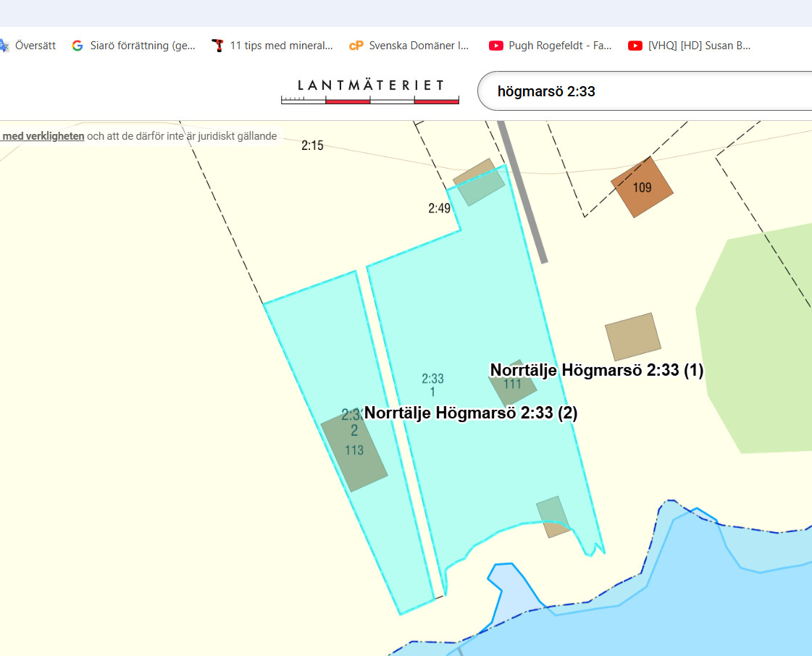Click the Lantmäteriet logo
Viewport: 812px width, 656px height.
point(370,91)
